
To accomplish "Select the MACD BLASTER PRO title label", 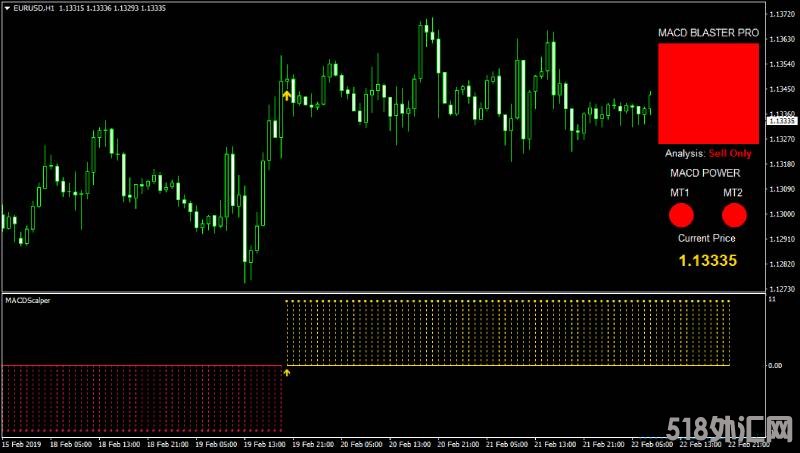I will click(x=708, y=33).
